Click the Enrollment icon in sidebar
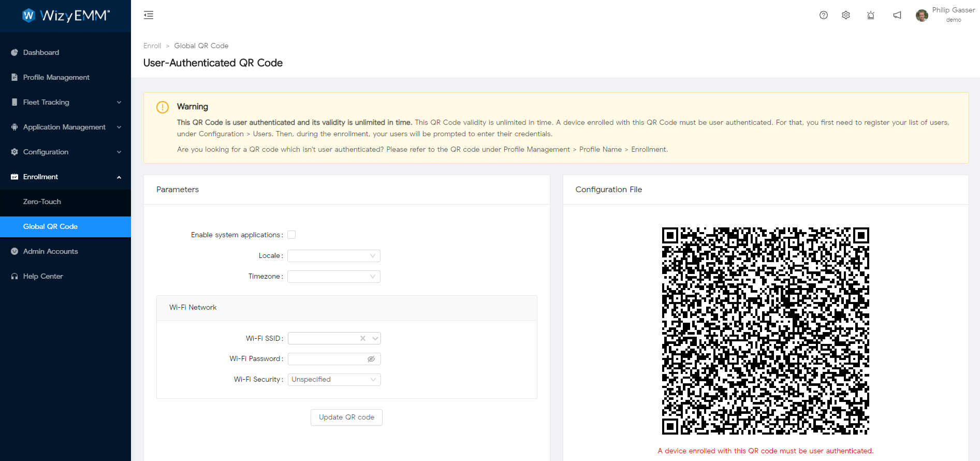This screenshot has height=461, width=980. click(14, 177)
